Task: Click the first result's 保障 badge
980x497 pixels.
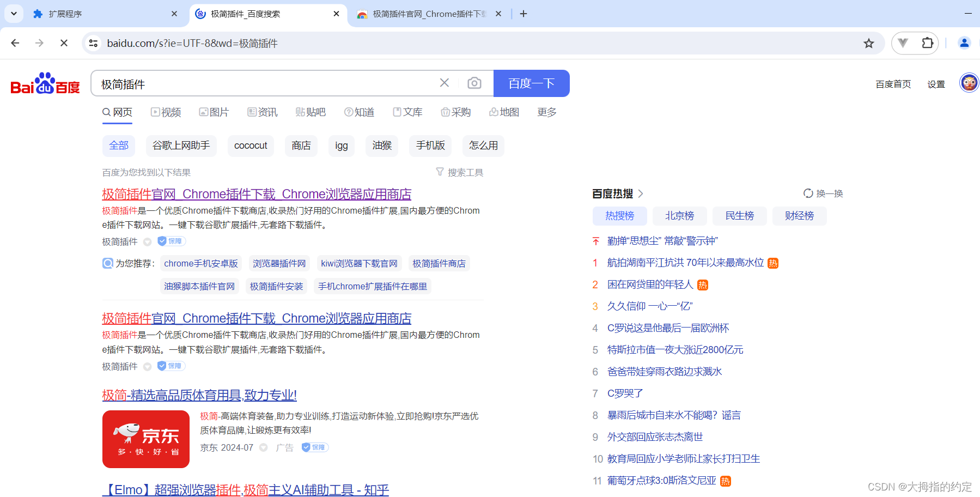Action: (172, 241)
